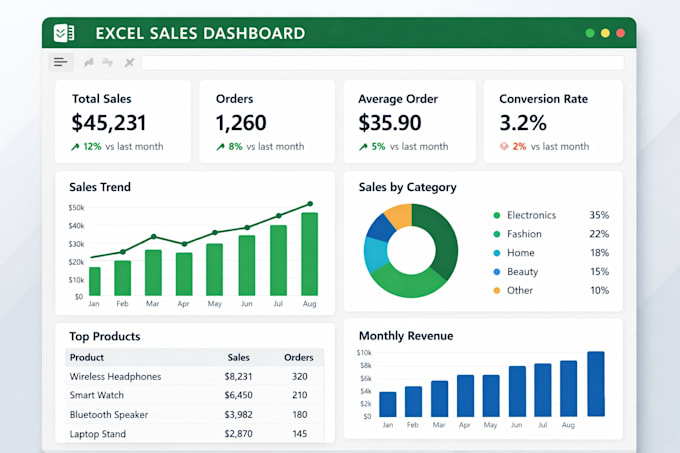Click the red down indicator under Conversion Rate
Screen dimensions: 680x453
pyautogui.click(x=504, y=147)
